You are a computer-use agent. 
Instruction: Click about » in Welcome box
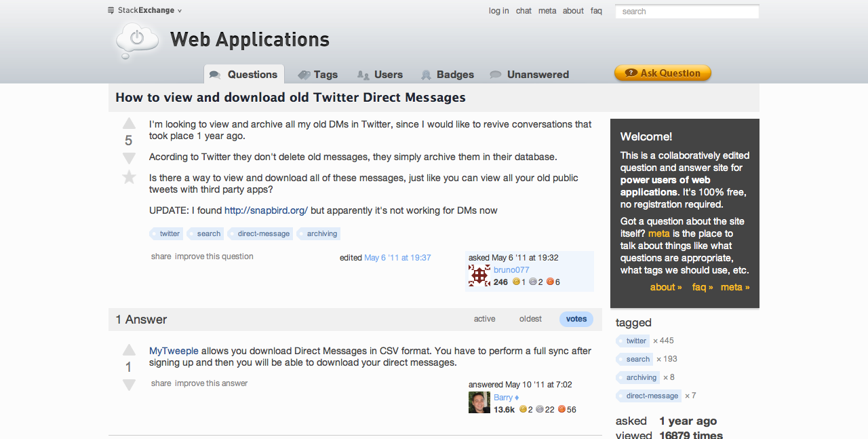click(666, 287)
